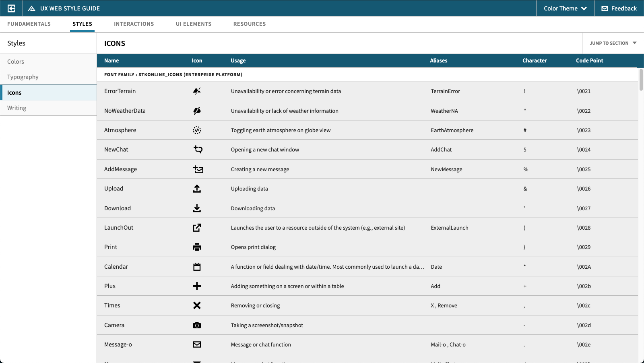This screenshot has height=363, width=644.
Task: Select the Atmosphere globe icon
Action: (197, 130)
